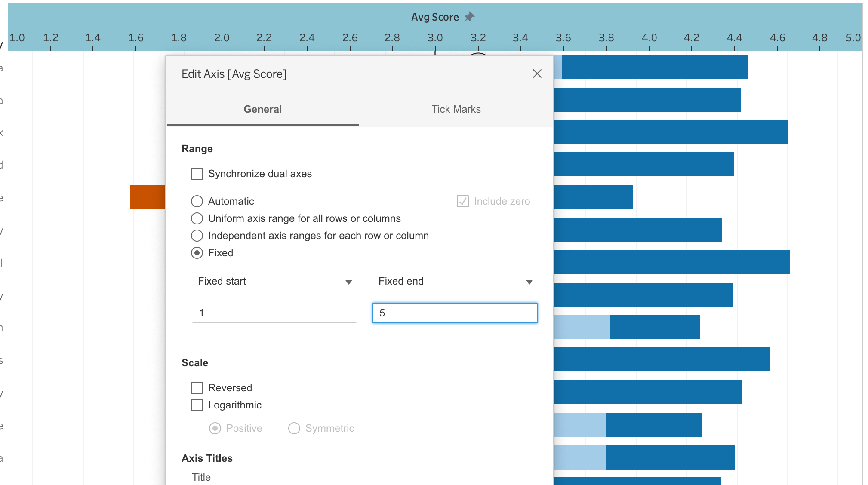Select Independent axis ranges option
The width and height of the screenshot is (868, 485).
point(197,236)
